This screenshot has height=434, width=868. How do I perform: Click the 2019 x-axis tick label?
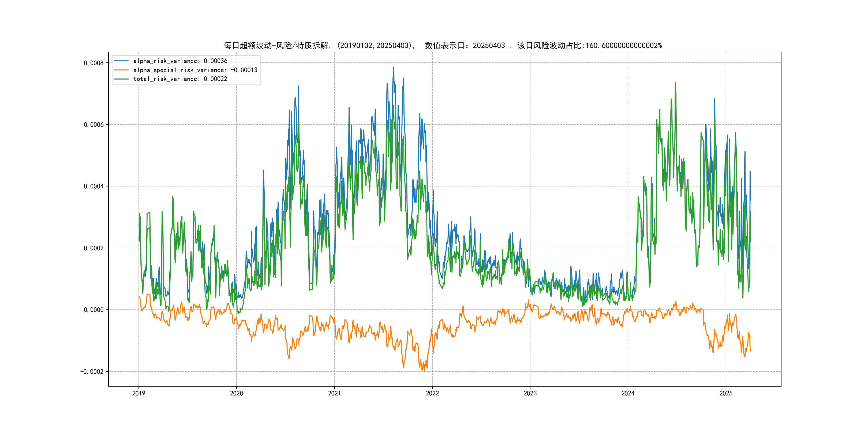[139, 393]
